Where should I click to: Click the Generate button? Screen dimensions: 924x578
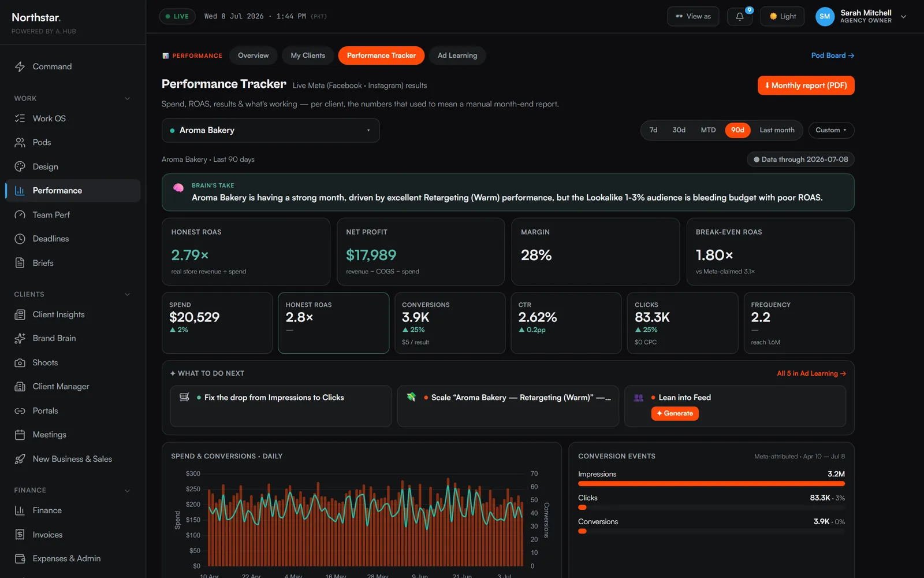click(x=675, y=413)
